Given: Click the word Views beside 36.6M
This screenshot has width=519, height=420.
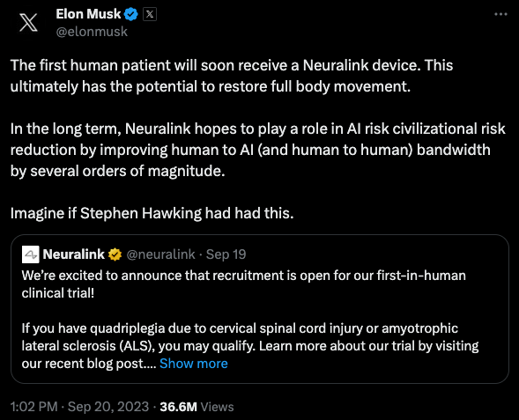Looking at the screenshot, I should click(x=217, y=407).
